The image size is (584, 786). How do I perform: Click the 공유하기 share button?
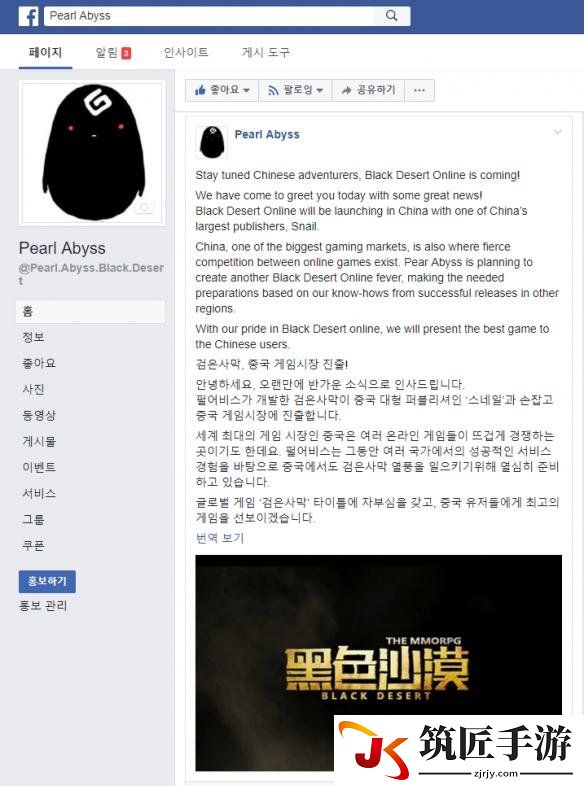pyautogui.click(x=368, y=90)
